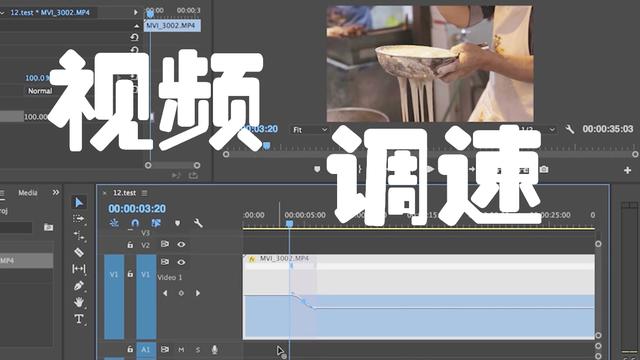Open the playback resolution dropdown
This screenshot has width=640, height=360.
[538, 129]
